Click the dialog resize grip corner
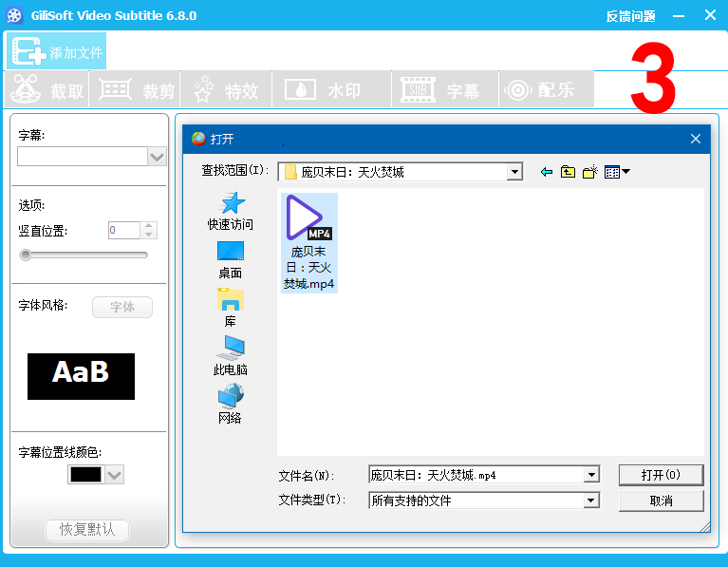 coord(705,526)
